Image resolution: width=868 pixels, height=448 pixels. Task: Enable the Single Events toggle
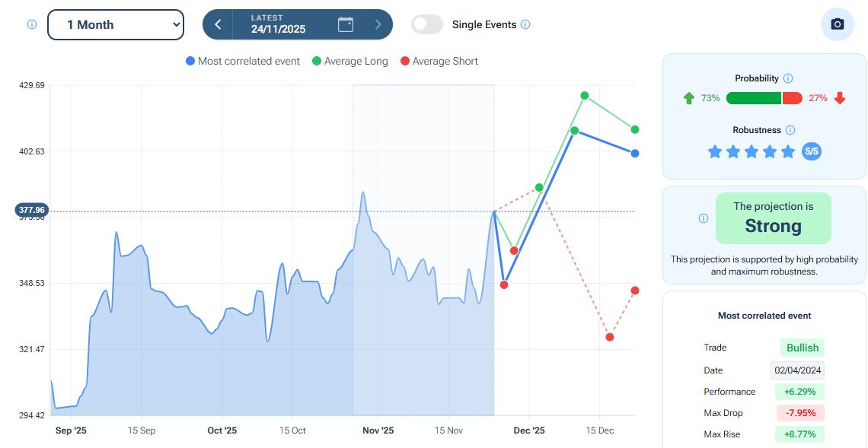tap(427, 24)
